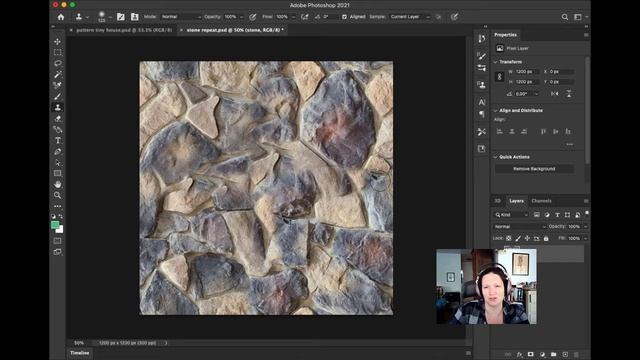Viewport: 640px width, 360px height.
Task: Switch to stone repeat.psd tab
Action: (x=235, y=30)
